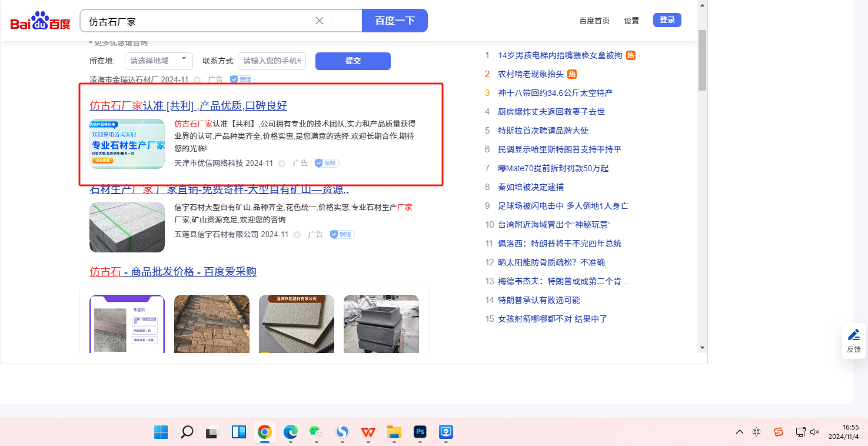Open hot search 秦如培被决定逮捕

[531, 187]
